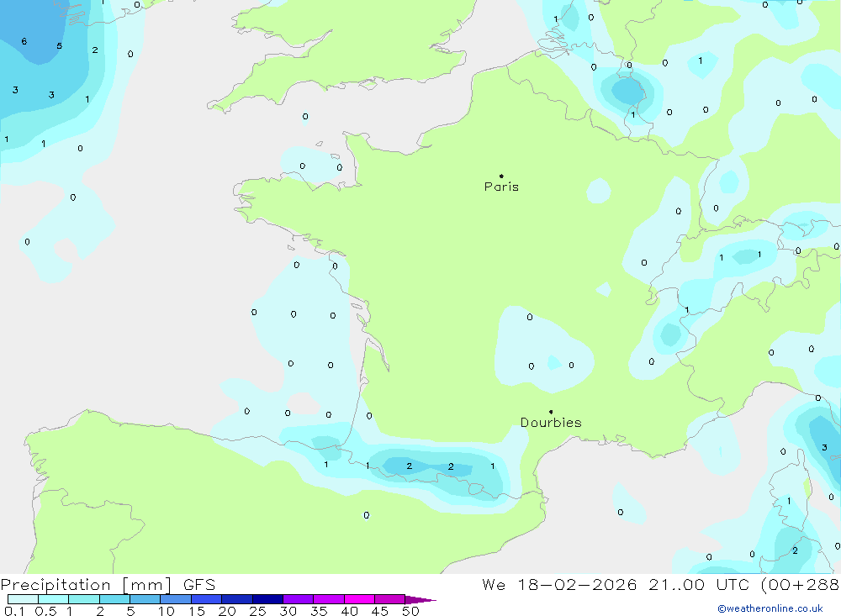Click the 35 legend scale label
The height and width of the screenshot is (616, 841).
point(319,611)
